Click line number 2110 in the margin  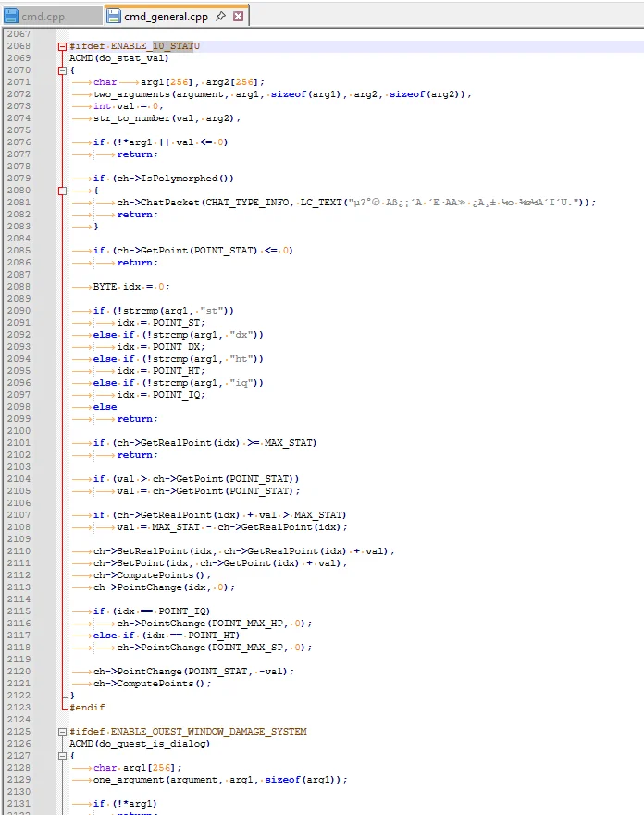[19, 551]
